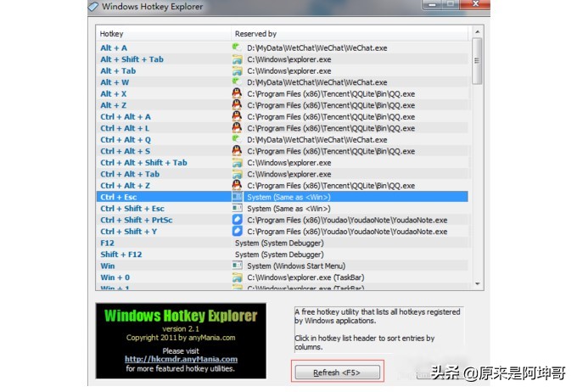Screen dimensions: 577x392
Task: Open the http://hkcmdr.anyMania.com link
Action: 181,359
